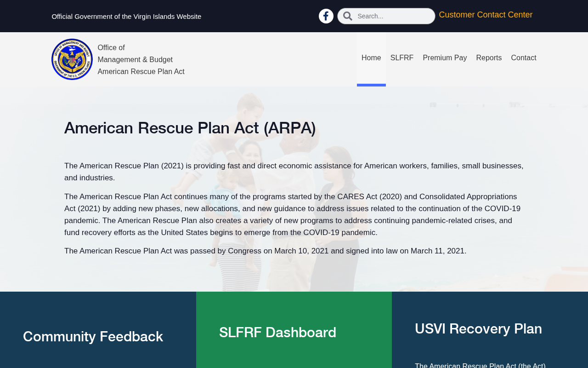The width and height of the screenshot is (588, 368).
Task: Click the American Rescue Plan Act (ARPA) heading
Action: (190, 128)
